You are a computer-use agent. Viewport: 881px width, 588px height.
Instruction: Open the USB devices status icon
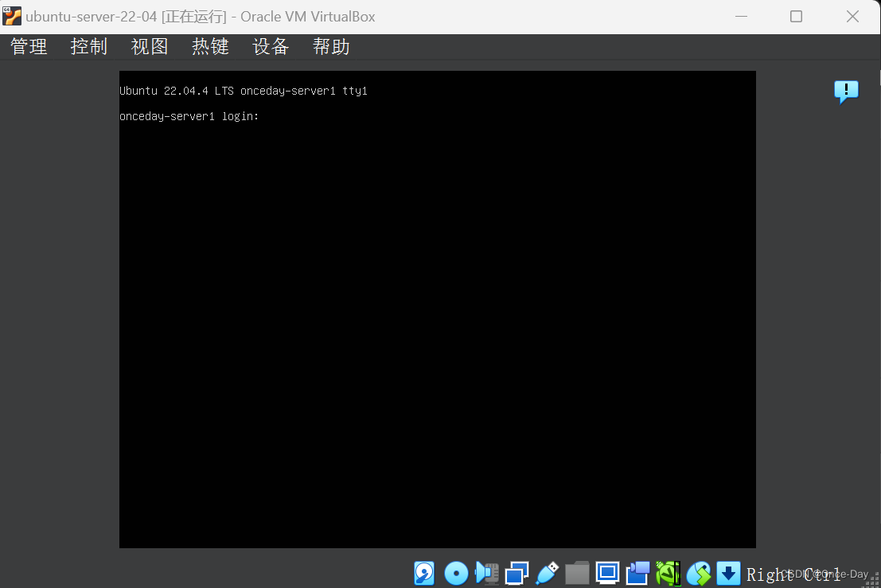(x=548, y=574)
